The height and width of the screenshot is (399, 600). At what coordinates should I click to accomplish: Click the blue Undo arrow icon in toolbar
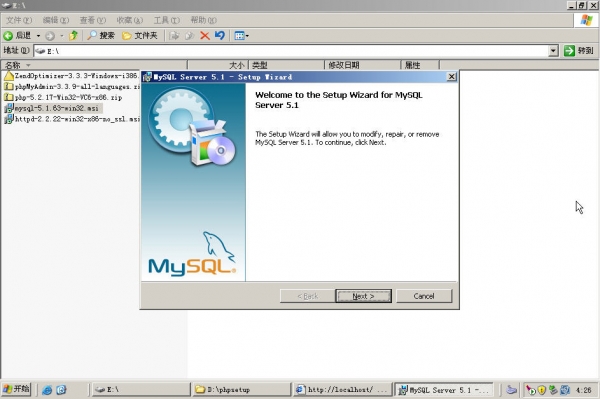click(220, 36)
